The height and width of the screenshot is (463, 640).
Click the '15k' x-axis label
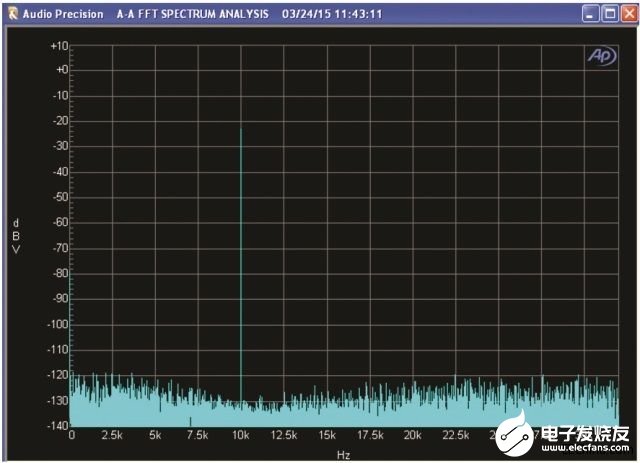tap(327, 436)
